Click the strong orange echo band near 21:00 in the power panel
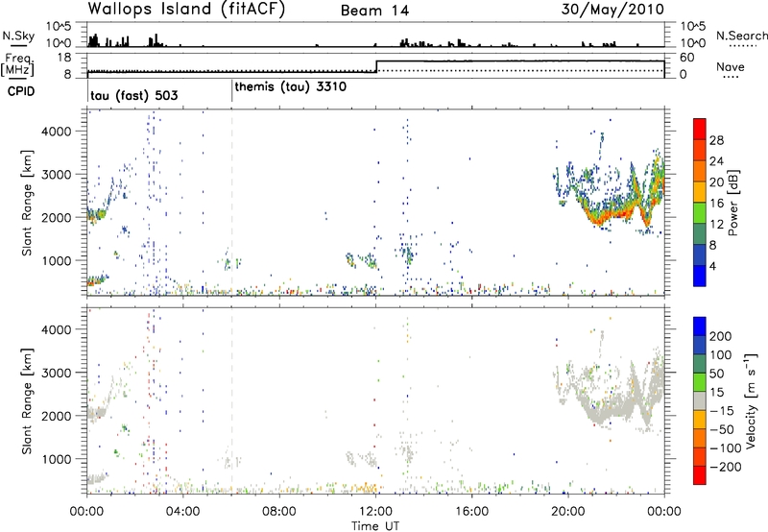Image resolution: width=768 pixels, height=532 pixels. [x=598, y=220]
